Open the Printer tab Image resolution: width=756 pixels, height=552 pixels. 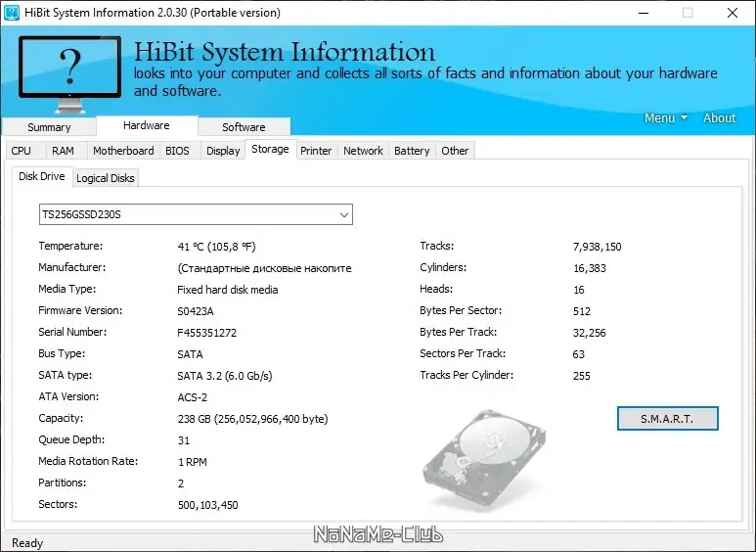click(x=316, y=151)
